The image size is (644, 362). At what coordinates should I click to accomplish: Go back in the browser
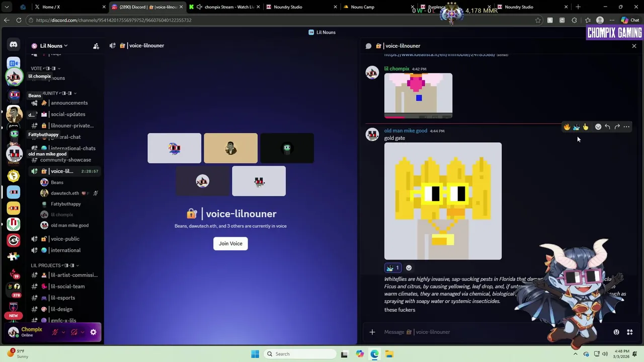click(7, 20)
